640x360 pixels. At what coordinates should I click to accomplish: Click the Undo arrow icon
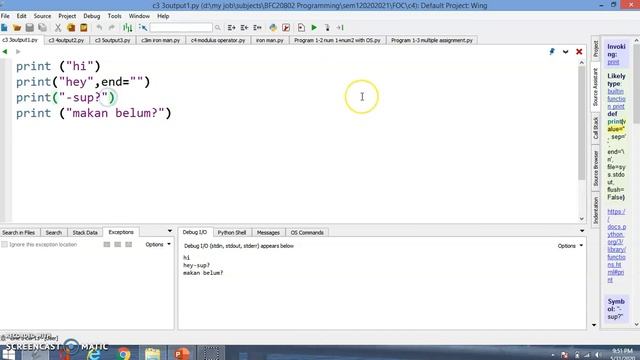(x=99, y=27)
